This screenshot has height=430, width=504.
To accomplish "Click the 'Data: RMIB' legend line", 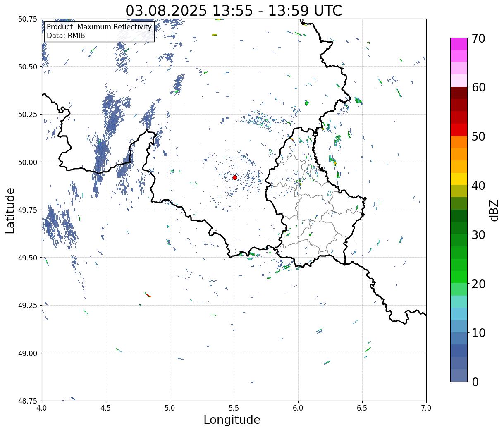I will (66, 36).
